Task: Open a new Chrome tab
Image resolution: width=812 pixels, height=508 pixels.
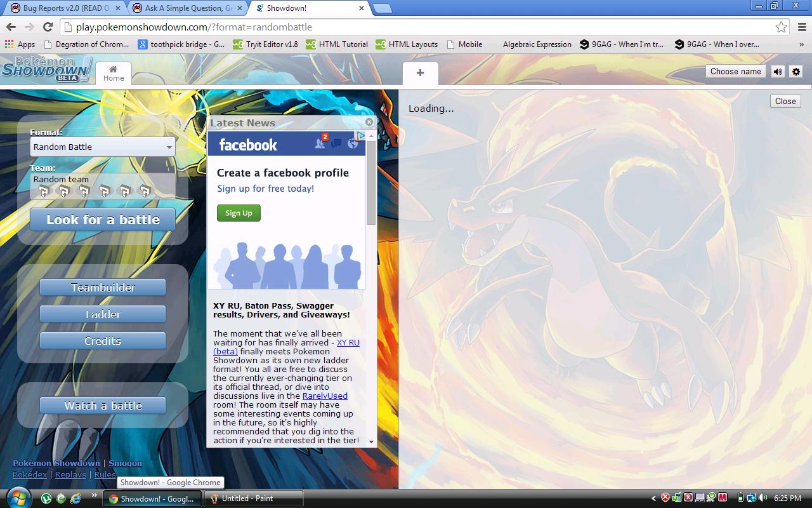Action: coord(382,8)
